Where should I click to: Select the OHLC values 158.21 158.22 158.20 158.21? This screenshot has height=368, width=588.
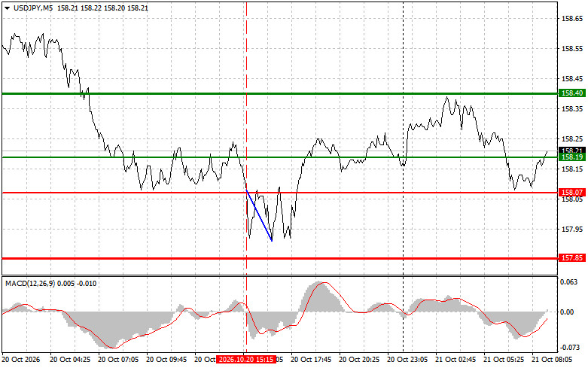tap(102, 8)
